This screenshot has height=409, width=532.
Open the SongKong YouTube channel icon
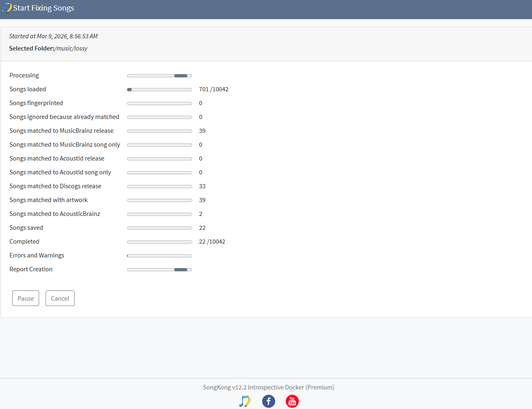(x=292, y=401)
